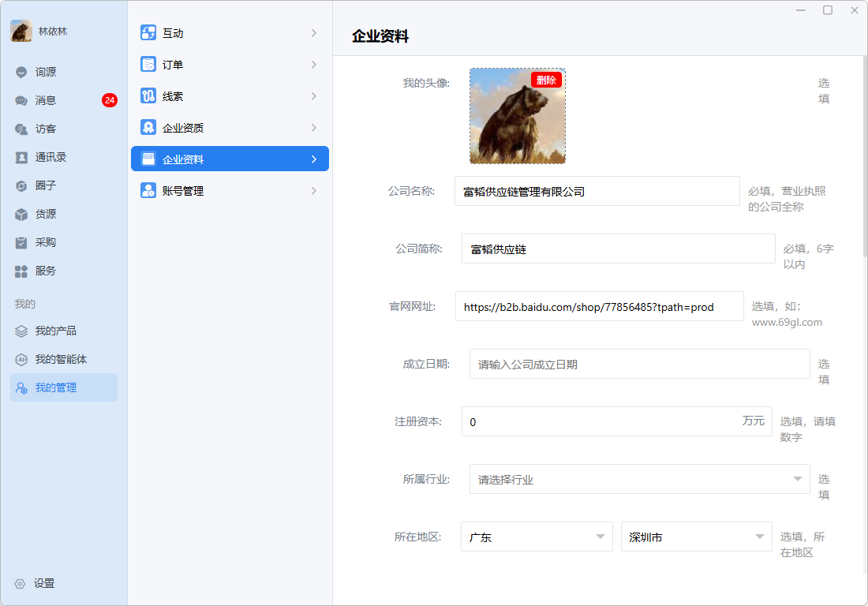Click the 消息 message icon
The image size is (868, 606).
click(21, 100)
